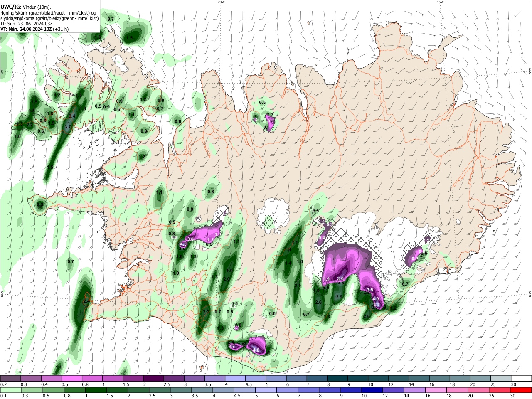
Task: Click the white '0.4' snowfall value
Action: pyautogui.click(x=322, y=238)
